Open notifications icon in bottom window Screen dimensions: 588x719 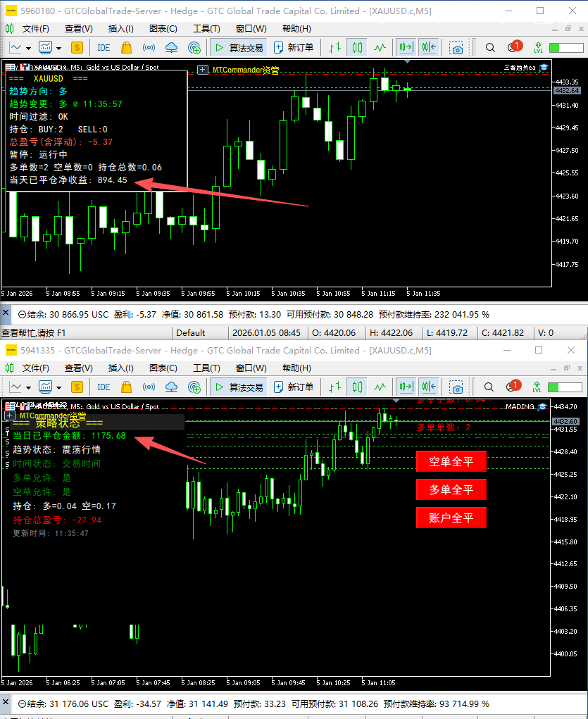click(x=513, y=386)
